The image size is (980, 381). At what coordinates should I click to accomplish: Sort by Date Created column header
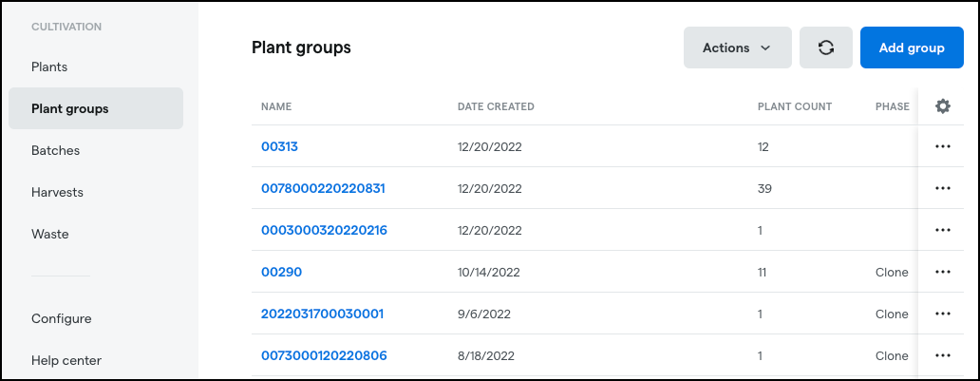coord(496,106)
